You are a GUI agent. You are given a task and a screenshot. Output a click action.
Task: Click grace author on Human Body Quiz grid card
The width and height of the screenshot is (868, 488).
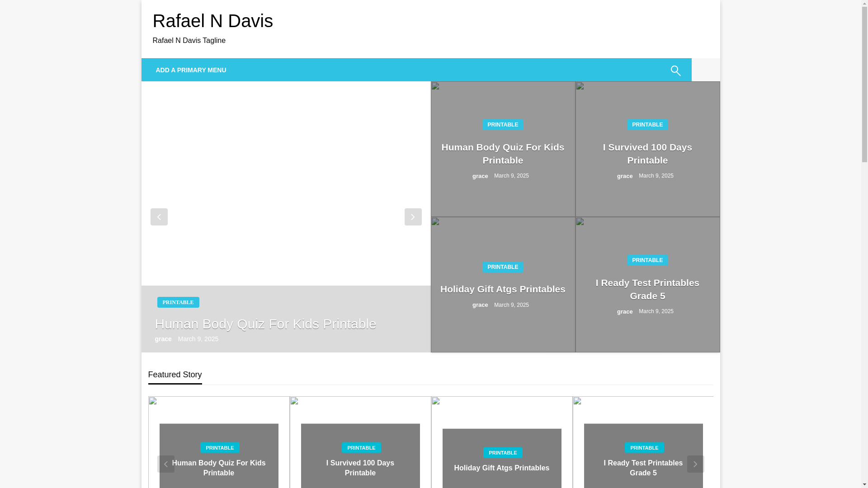(x=480, y=176)
